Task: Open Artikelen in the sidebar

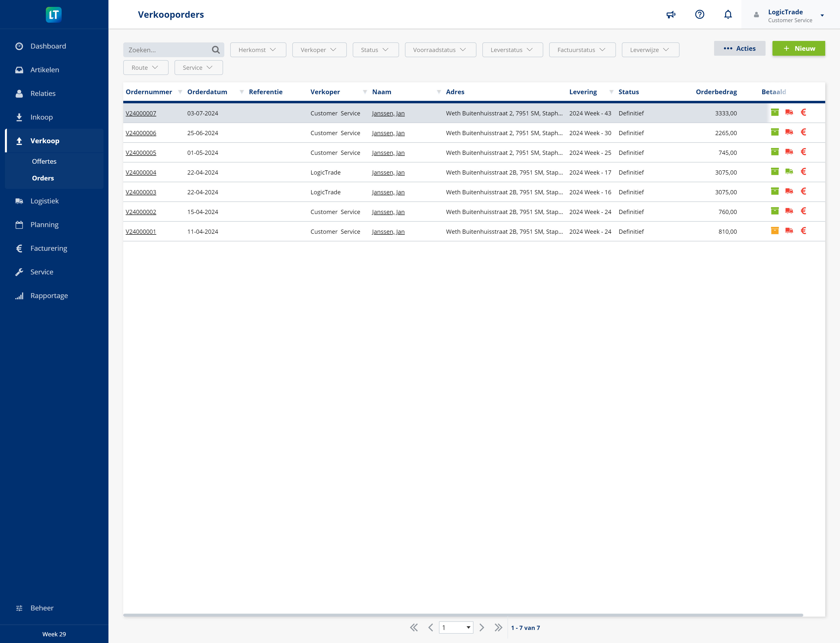Action: [45, 70]
